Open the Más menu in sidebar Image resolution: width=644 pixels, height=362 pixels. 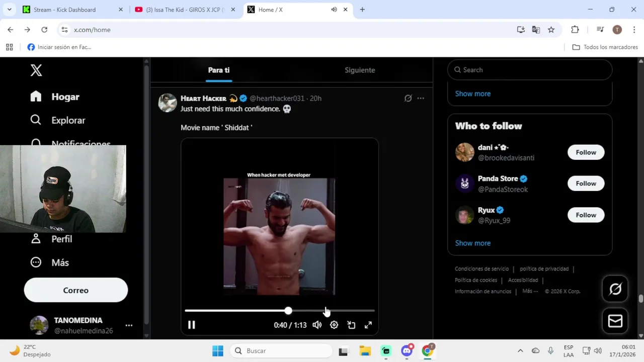click(x=50, y=262)
